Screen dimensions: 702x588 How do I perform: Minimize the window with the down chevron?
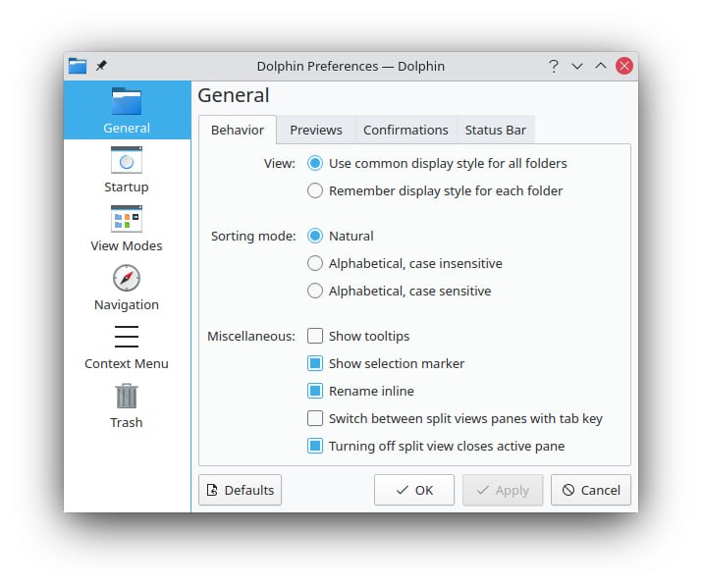click(577, 66)
